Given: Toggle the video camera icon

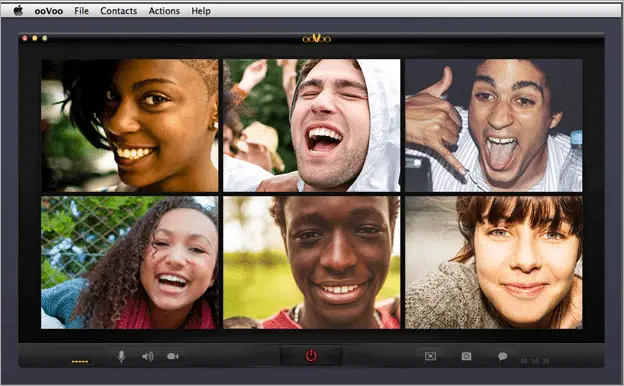Looking at the screenshot, I should pyautogui.click(x=173, y=356).
